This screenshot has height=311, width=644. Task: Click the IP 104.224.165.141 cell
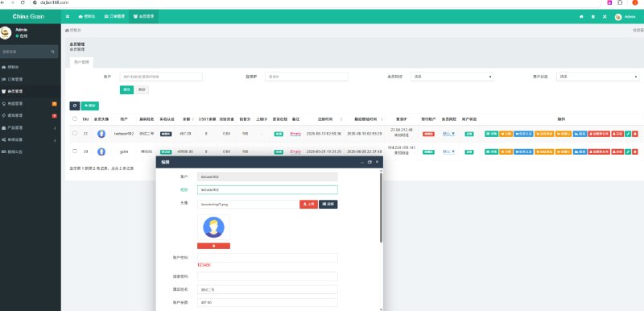401,147
